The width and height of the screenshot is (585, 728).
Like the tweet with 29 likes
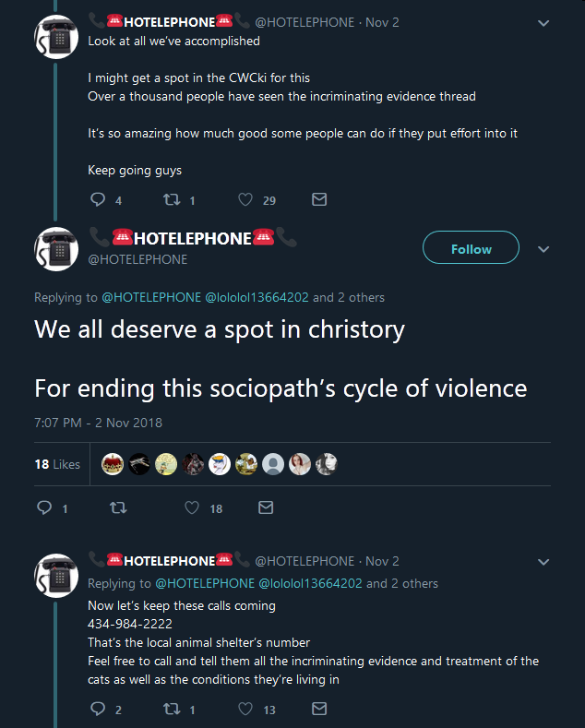click(x=245, y=199)
